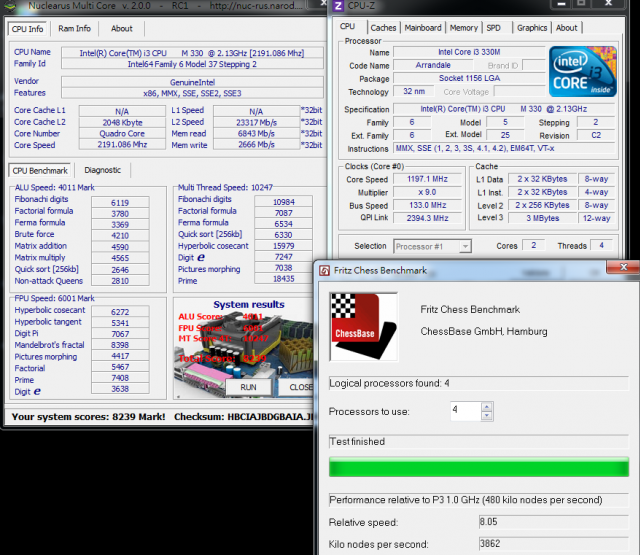This screenshot has height=555, width=640.
Task: Click the Multiplier value x 9.0
Action: [427, 192]
